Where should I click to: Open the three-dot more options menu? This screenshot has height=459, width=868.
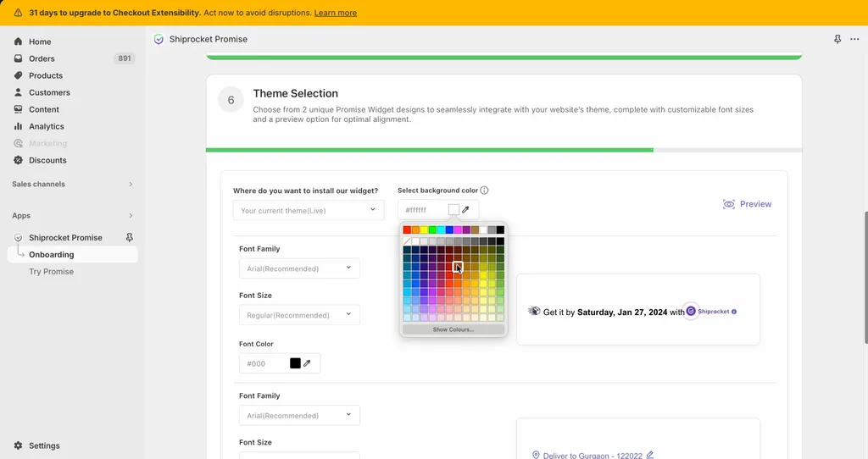(854, 39)
